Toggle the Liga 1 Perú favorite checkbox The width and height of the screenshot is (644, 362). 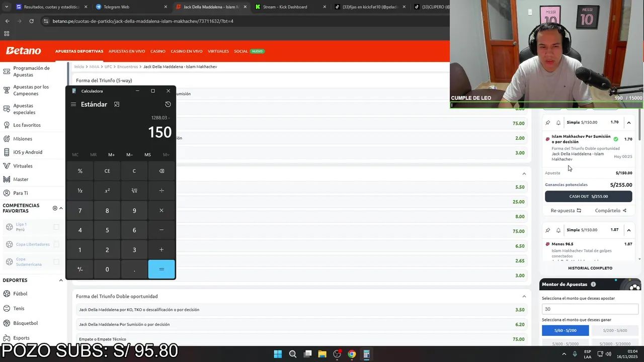coord(56,227)
